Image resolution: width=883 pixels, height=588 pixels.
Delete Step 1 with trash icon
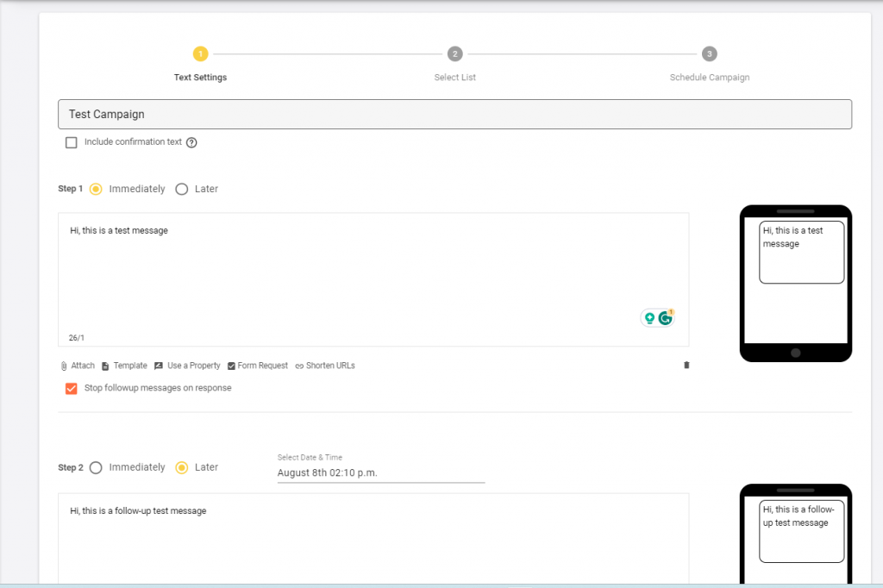[686, 365]
